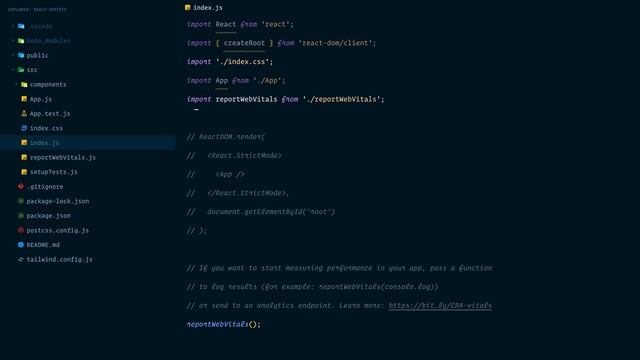Click 'React' identifier in first import

pos(226,24)
